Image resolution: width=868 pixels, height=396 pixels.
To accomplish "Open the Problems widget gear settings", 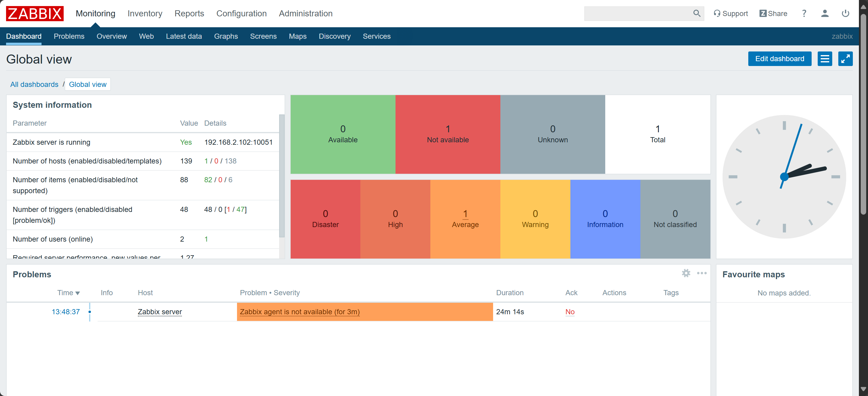I will [686, 273].
